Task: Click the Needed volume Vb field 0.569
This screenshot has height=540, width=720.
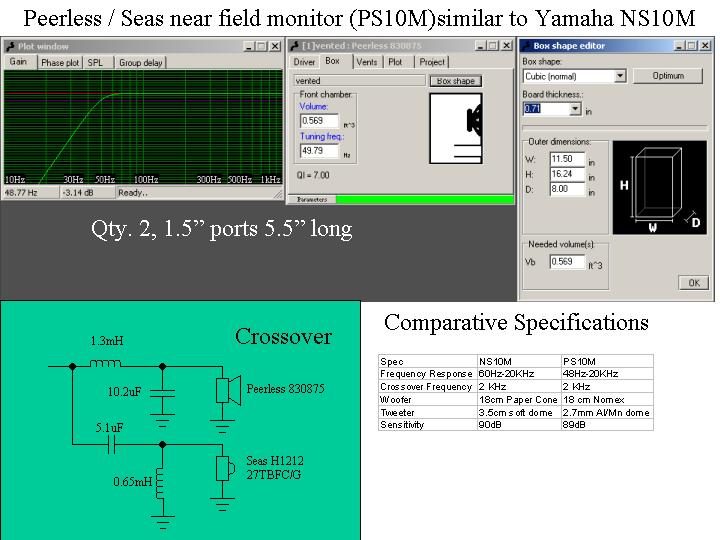Action: (568, 262)
